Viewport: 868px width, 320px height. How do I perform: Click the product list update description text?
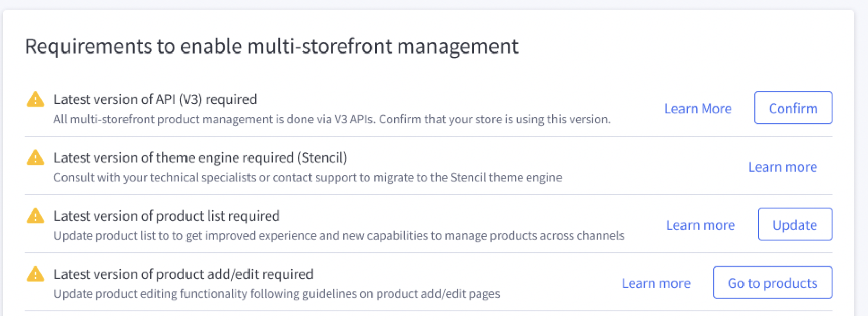[x=339, y=236]
